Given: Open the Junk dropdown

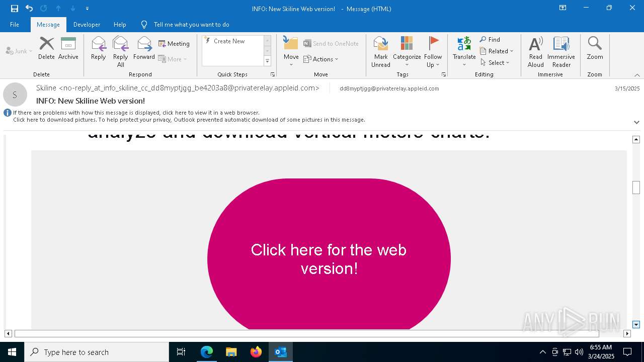Looking at the screenshot, I should point(19,51).
